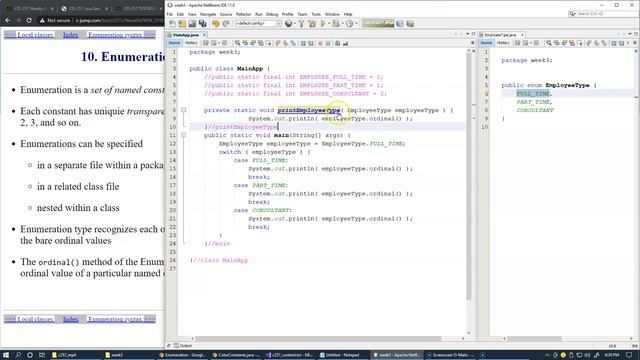The image size is (640, 360).
Task: Open the Help menu
Action: coord(348,14)
